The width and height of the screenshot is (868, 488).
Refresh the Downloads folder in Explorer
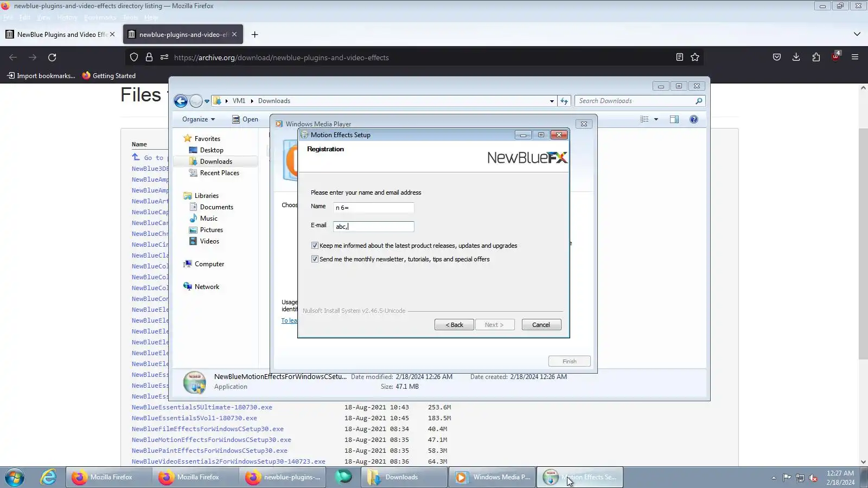(564, 101)
